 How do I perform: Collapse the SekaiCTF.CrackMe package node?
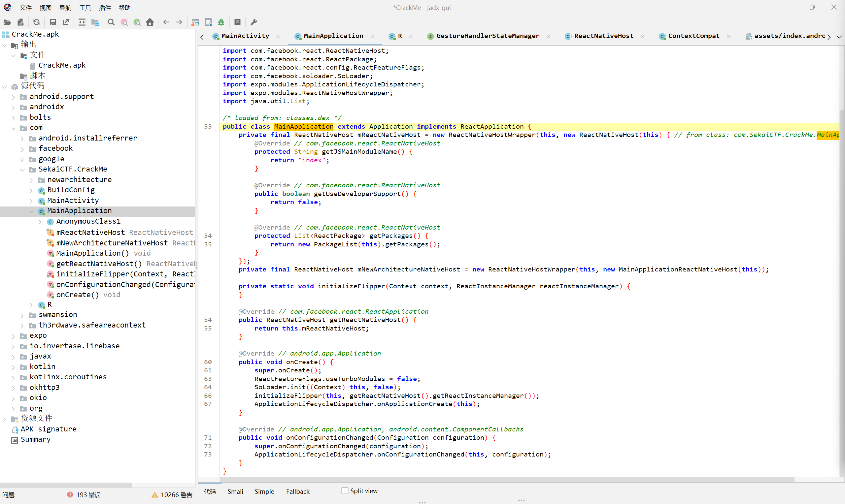22,170
